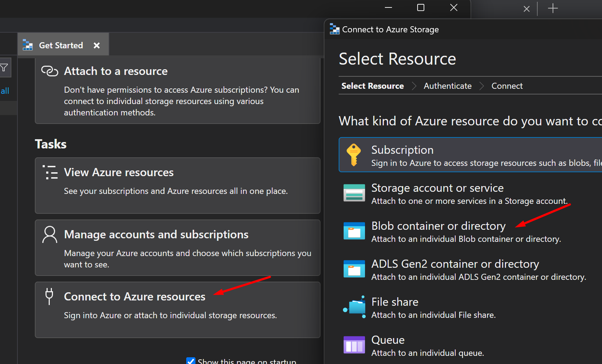Click the ADLS Gen2 container icon
The image size is (602, 364).
(x=354, y=269)
